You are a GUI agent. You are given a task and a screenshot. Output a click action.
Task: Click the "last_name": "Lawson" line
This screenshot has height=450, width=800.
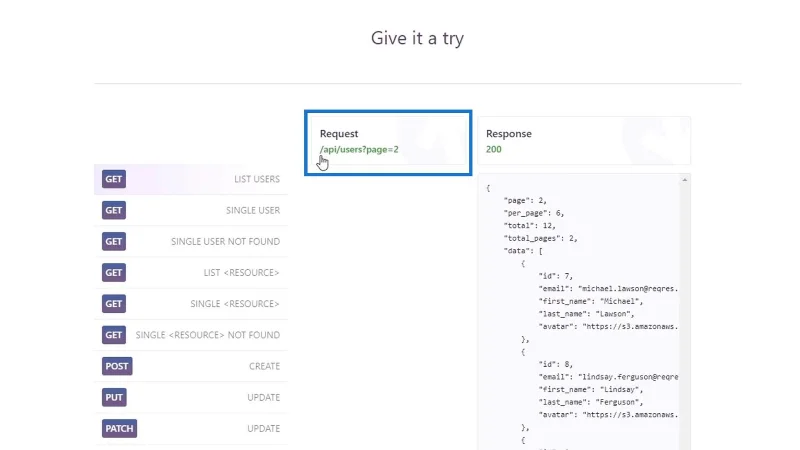(x=586, y=314)
